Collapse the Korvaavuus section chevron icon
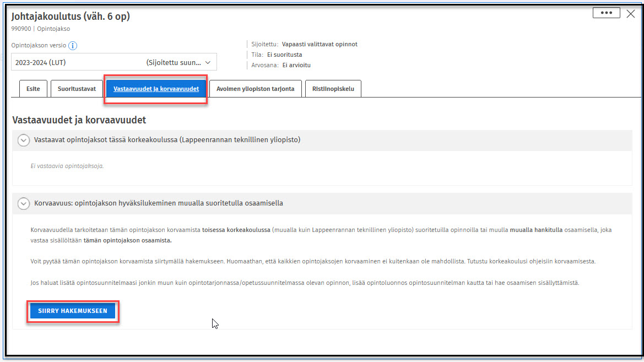The height and width of the screenshot is (362, 644). tap(23, 203)
